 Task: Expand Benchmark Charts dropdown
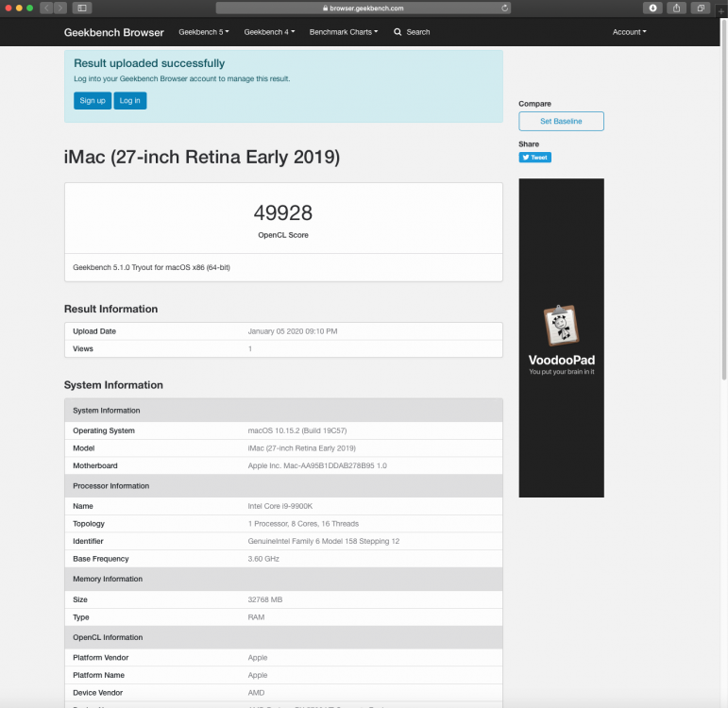coord(344,32)
